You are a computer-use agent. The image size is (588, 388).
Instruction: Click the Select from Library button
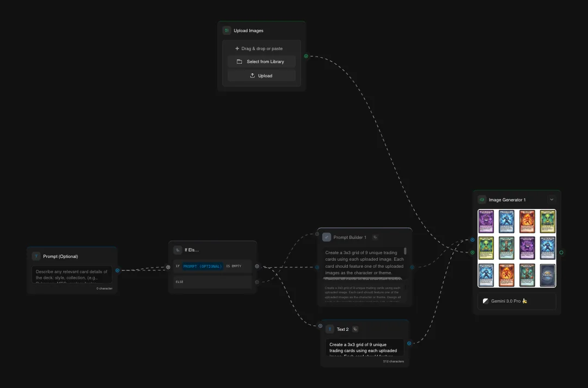click(261, 61)
